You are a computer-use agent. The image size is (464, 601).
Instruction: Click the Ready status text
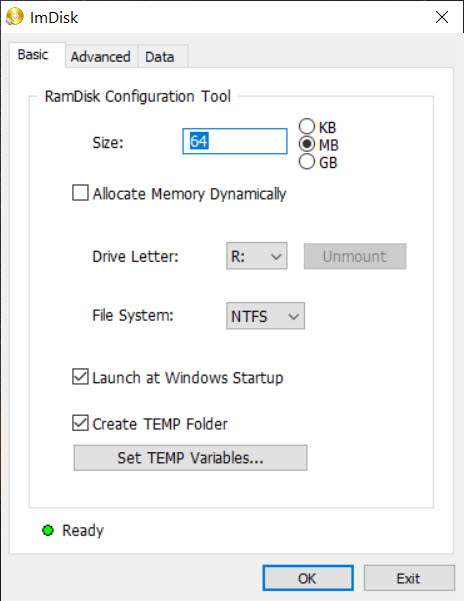tap(83, 530)
